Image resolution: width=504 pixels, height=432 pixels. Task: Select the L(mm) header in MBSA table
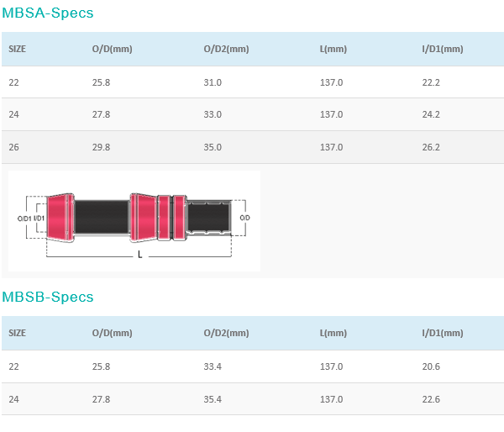coord(333,49)
